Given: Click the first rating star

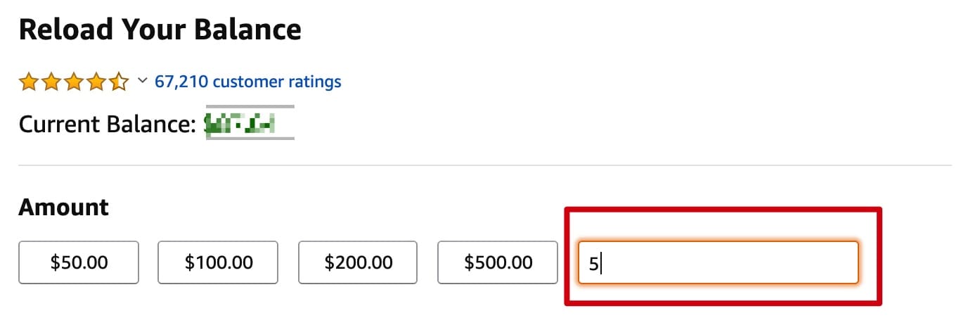Looking at the screenshot, I should pos(28,82).
